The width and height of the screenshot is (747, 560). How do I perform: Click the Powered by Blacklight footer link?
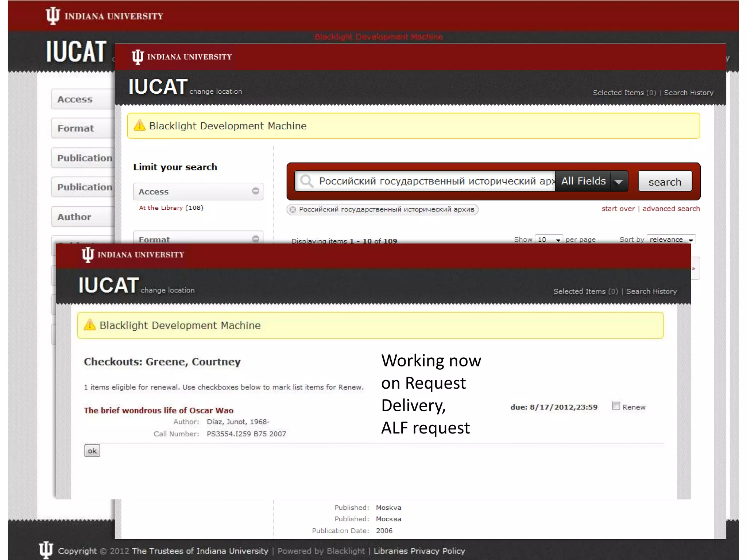coord(321,551)
